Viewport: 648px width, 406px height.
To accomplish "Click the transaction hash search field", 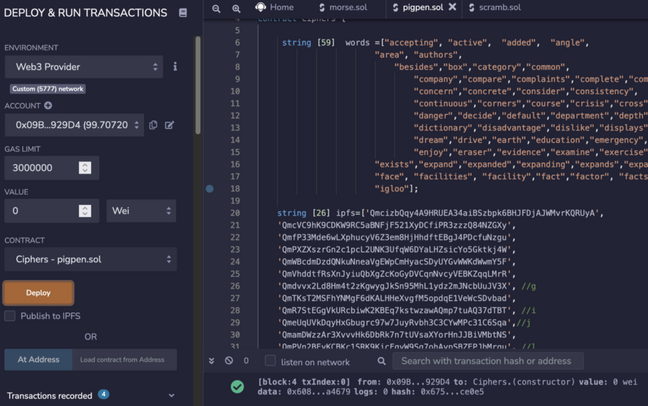I will (488, 361).
